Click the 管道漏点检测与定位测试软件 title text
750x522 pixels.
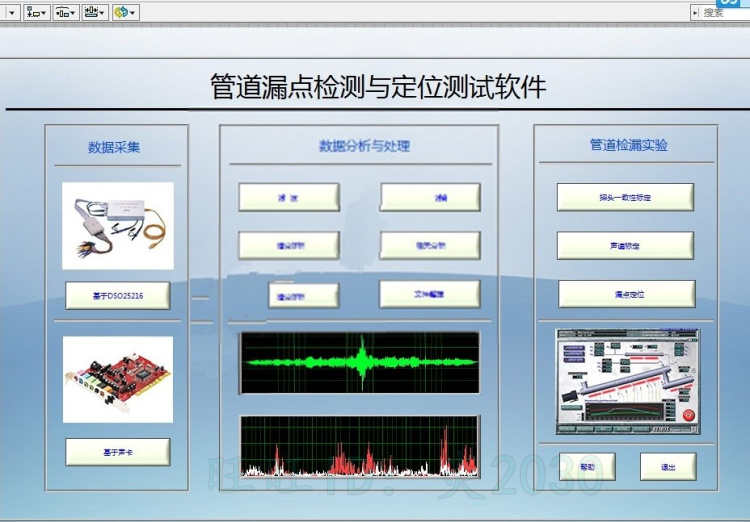[378, 87]
